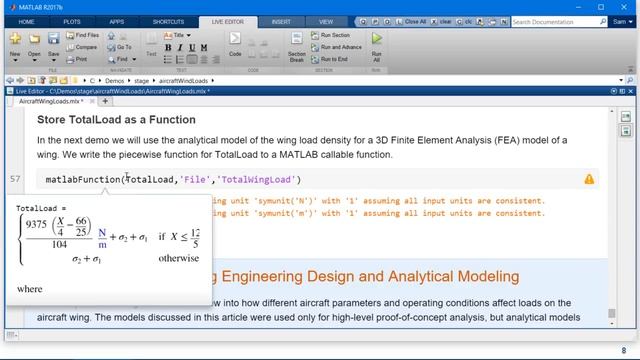Click the Code insert button
The image size is (640, 360).
(235, 44)
